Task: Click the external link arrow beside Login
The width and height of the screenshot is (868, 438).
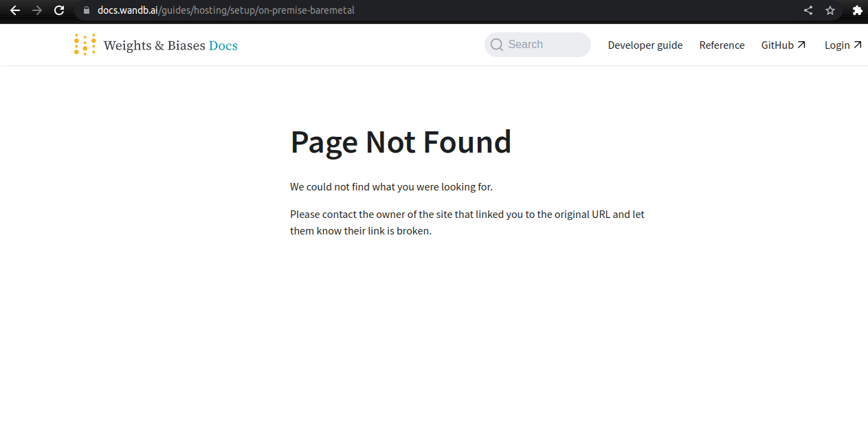Action: click(x=858, y=43)
